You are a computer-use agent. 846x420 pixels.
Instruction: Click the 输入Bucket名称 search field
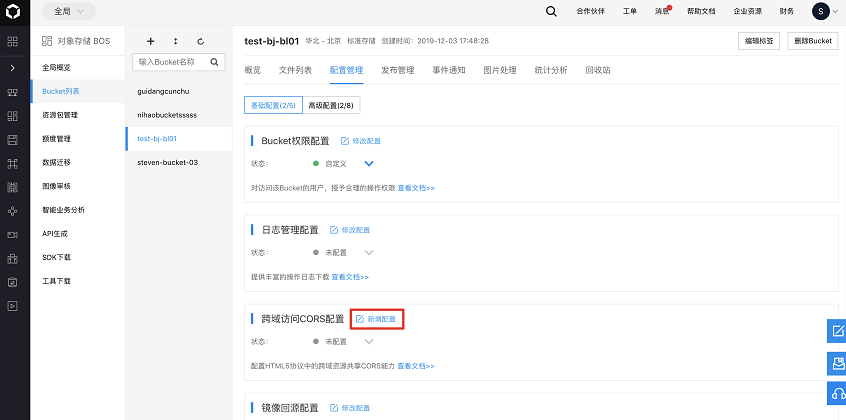point(179,62)
